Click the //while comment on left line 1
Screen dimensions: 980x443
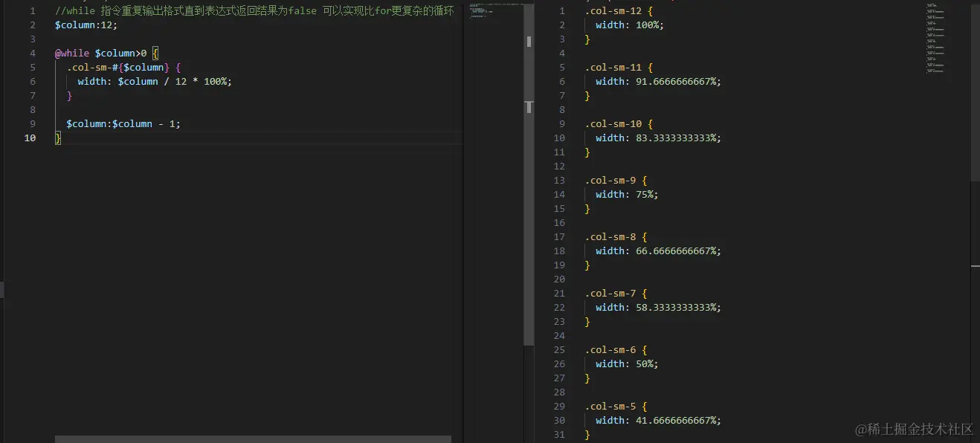click(x=254, y=11)
